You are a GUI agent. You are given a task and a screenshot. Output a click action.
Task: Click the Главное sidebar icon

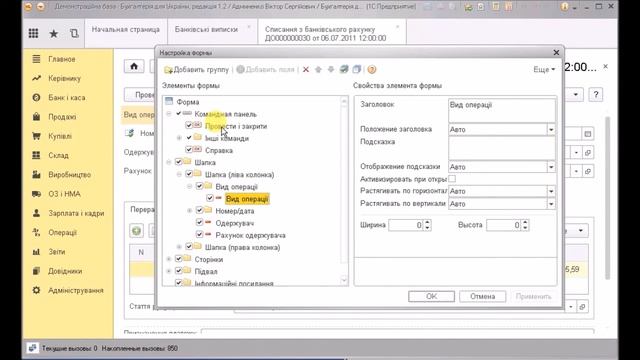[36, 59]
